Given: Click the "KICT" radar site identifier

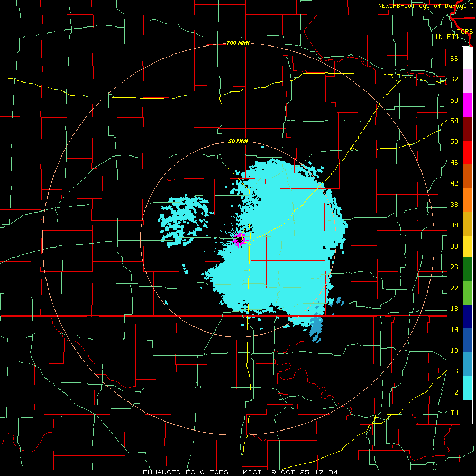Looking at the screenshot, I should click(x=253, y=472).
